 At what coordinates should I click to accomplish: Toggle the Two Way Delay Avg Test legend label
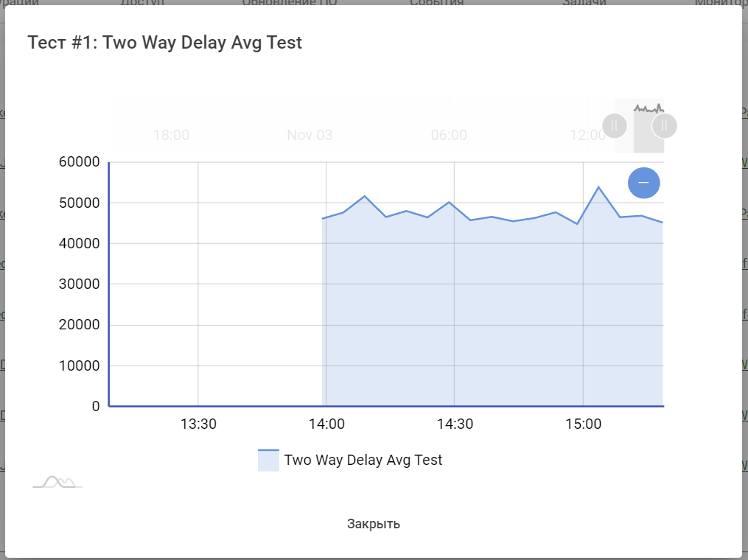(363, 460)
